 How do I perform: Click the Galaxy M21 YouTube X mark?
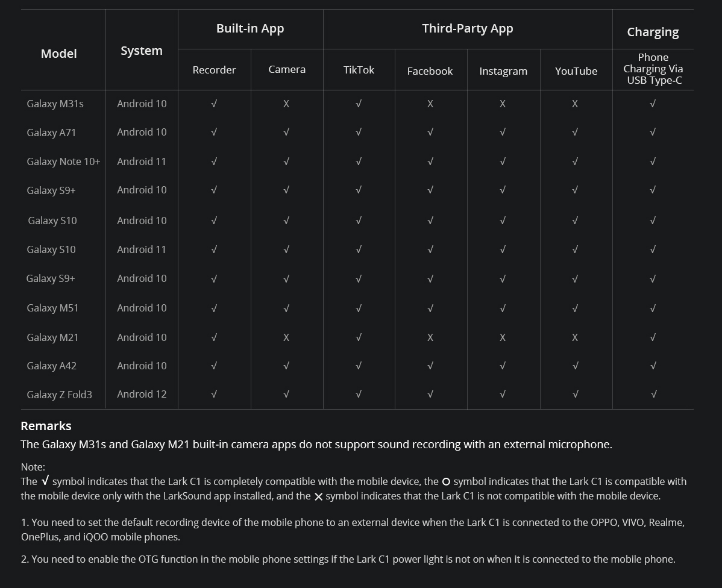point(575,337)
